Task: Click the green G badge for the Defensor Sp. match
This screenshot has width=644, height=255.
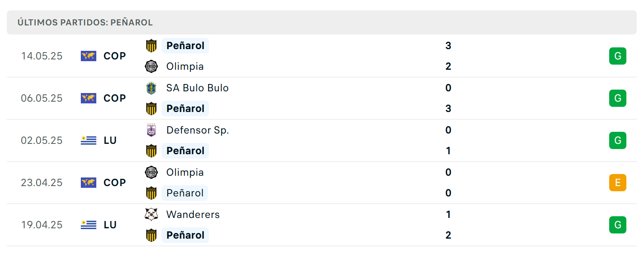Action: tap(617, 140)
